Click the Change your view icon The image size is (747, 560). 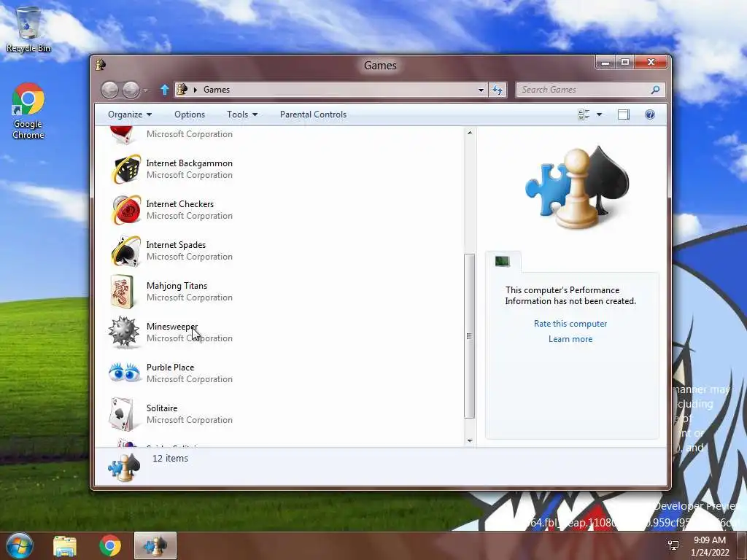pos(584,114)
